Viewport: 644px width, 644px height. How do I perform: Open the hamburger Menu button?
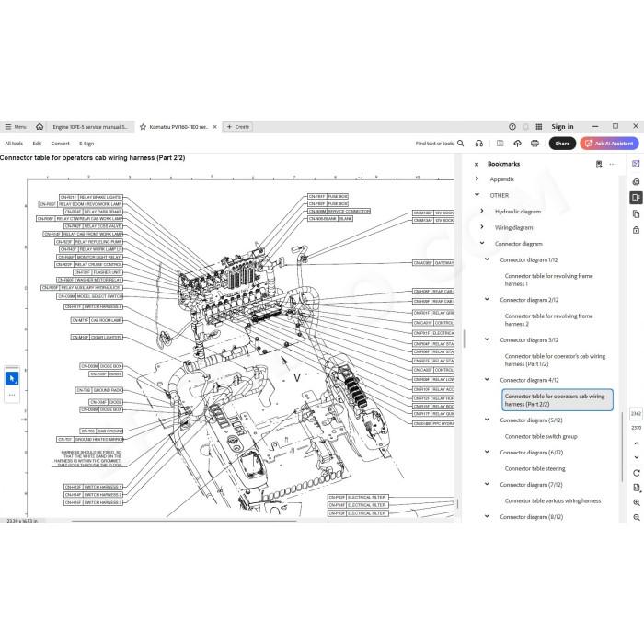[x=16, y=127]
